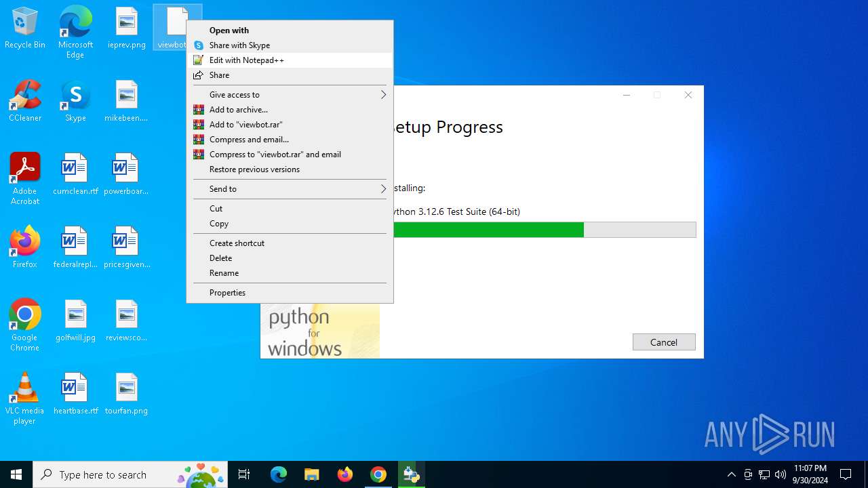Select Compress to "viewbot.rar" and email

[290, 155]
